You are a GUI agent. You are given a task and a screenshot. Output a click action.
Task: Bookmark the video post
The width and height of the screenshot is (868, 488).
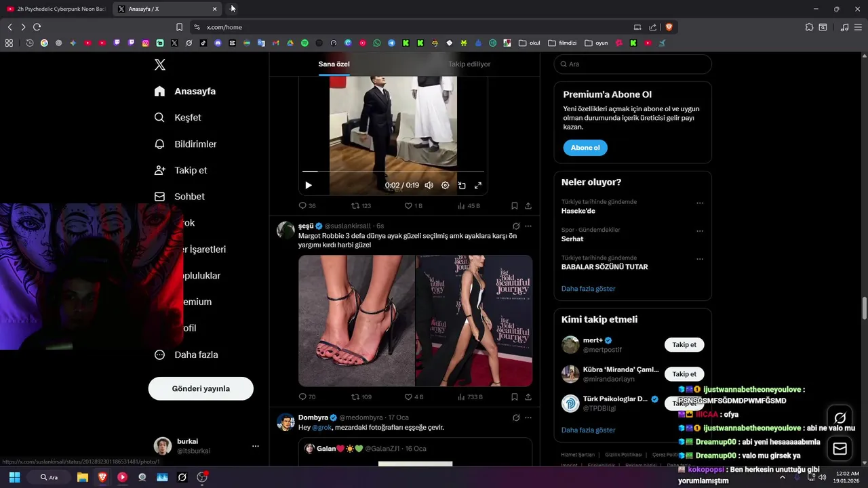tap(515, 205)
